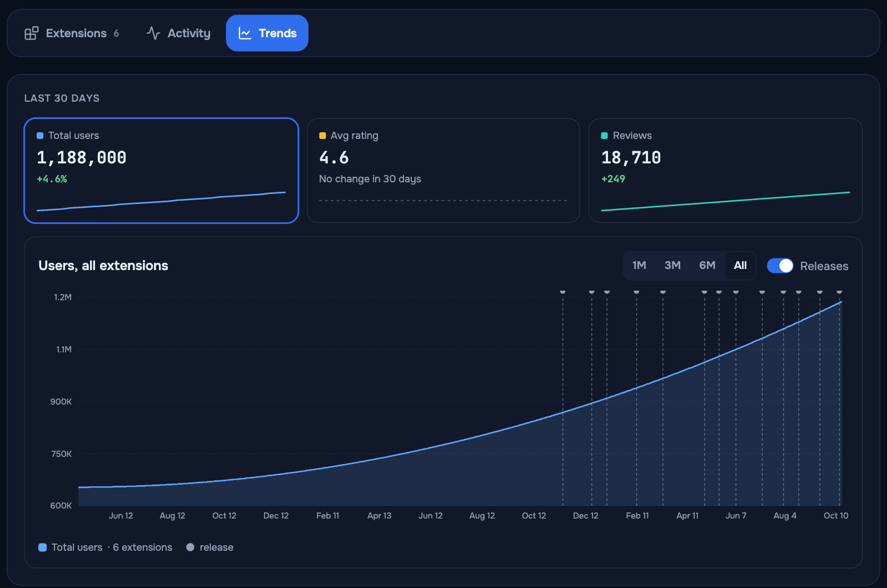The width and height of the screenshot is (887, 588).
Task: Click the 600K y-axis label
Action: click(61, 506)
